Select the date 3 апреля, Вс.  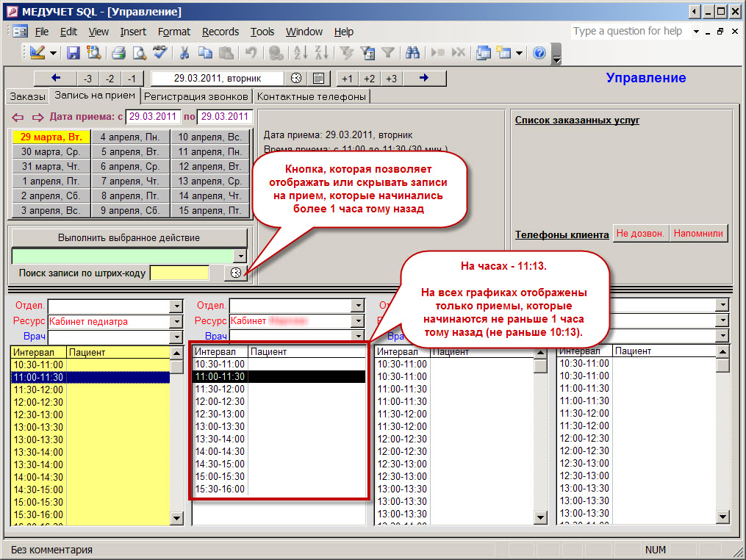point(51,210)
